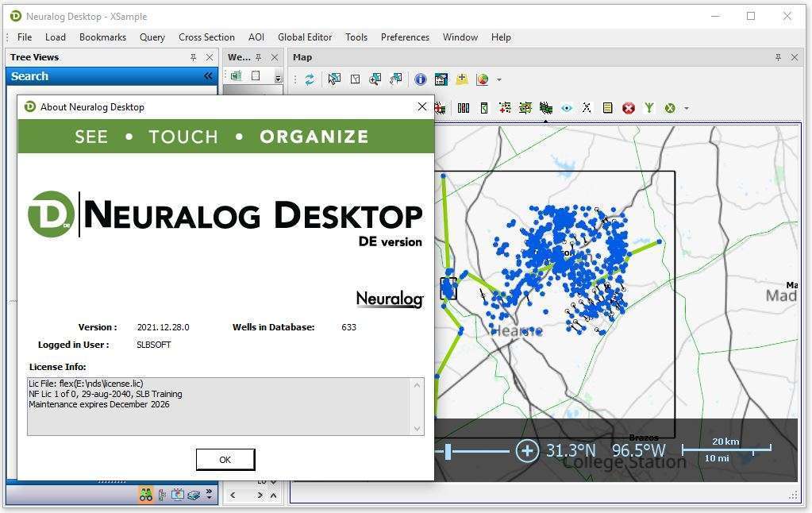
Task: Open the dropdown at end of map toolbar
Action: coord(686,107)
